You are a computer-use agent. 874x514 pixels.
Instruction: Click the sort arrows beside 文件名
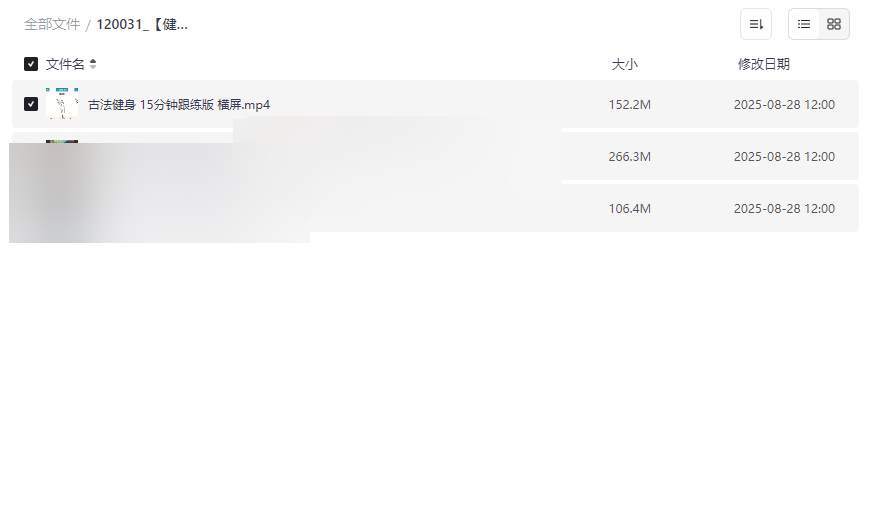click(93, 64)
